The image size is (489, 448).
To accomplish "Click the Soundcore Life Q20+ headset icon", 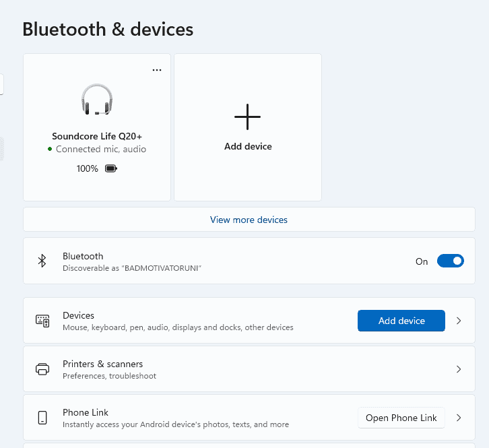I will 97,100.
